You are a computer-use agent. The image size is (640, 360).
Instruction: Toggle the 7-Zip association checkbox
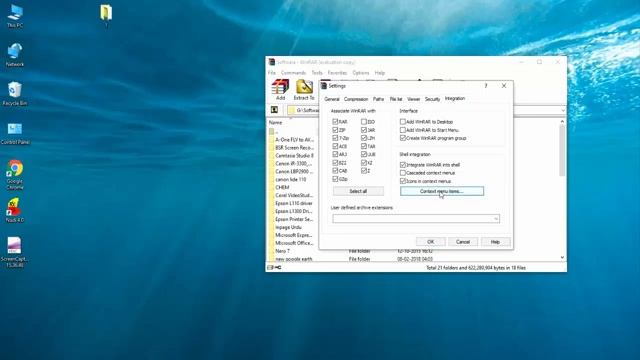click(x=335, y=138)
